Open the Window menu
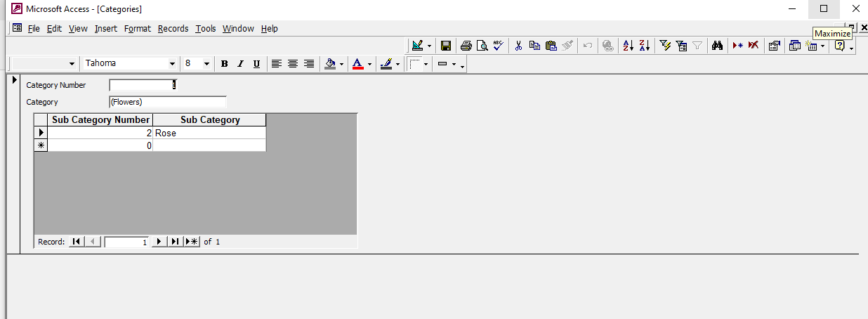This screenshot has width=868, height=319. (x=238, y=29)
